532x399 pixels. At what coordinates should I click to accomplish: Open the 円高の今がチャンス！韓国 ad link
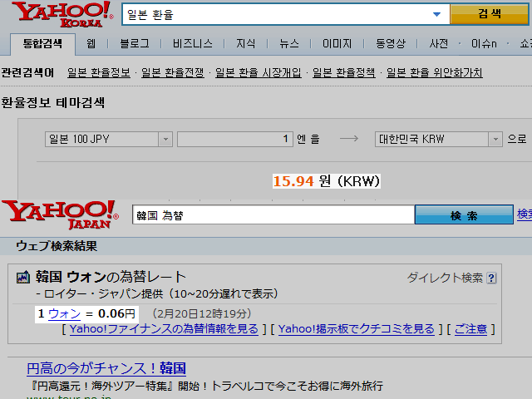pyautogui.click(x=106, y=368)
